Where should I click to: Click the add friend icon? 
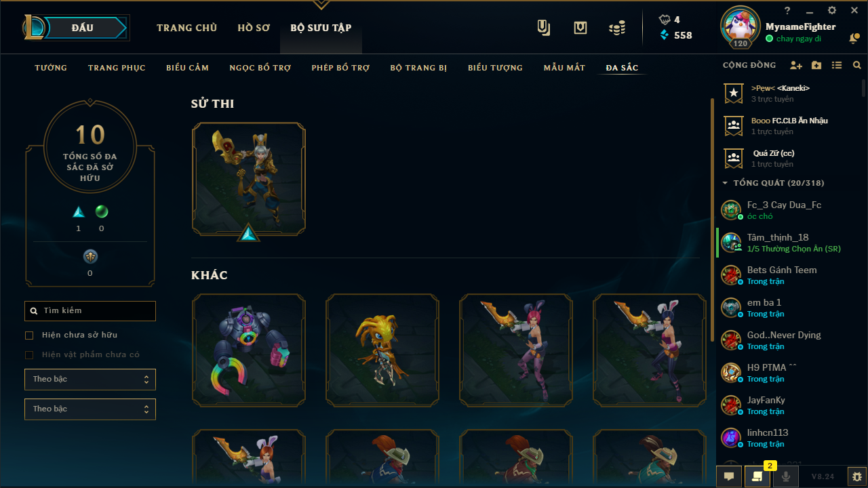pyautogui.click(x=796, y=66)
